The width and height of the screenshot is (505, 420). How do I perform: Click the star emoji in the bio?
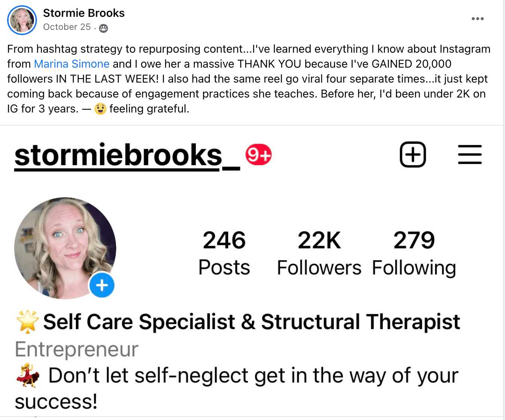(28, 322)
